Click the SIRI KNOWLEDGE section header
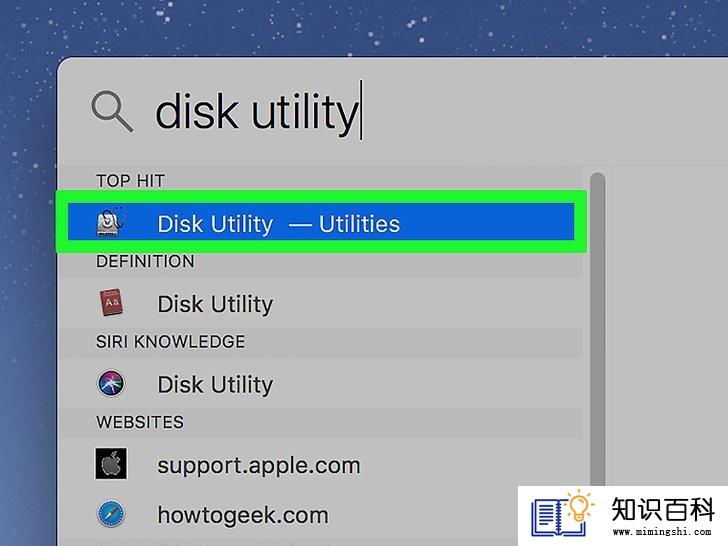 (170, 342)
